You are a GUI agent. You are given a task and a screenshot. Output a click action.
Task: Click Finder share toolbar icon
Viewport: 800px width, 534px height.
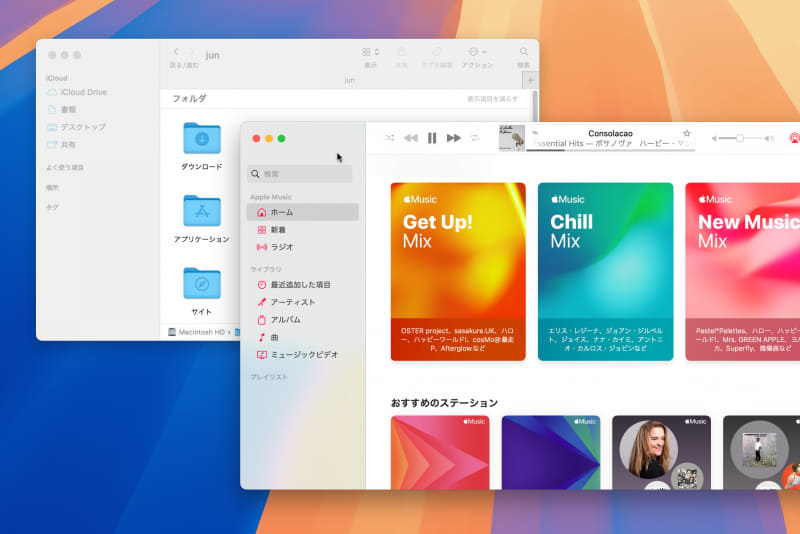(x=402, y=52)
